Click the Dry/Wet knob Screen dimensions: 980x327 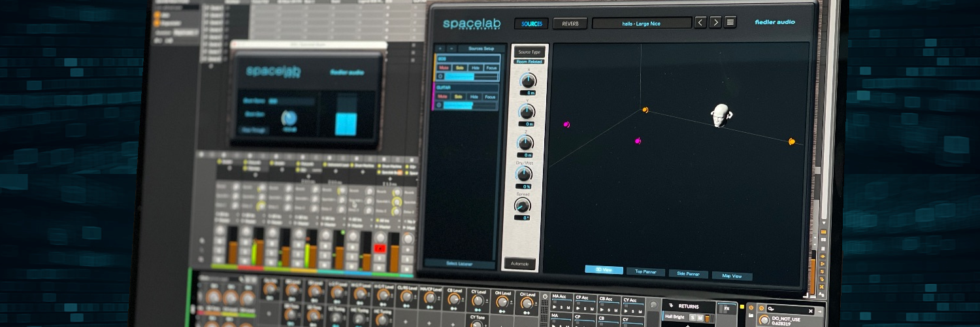(x=523, y=174)
